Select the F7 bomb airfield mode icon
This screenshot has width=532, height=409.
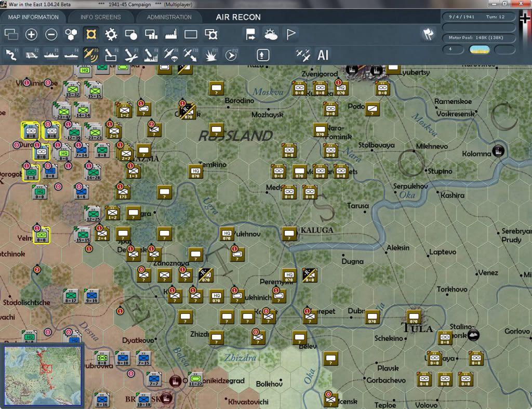(x=130, y=55)
